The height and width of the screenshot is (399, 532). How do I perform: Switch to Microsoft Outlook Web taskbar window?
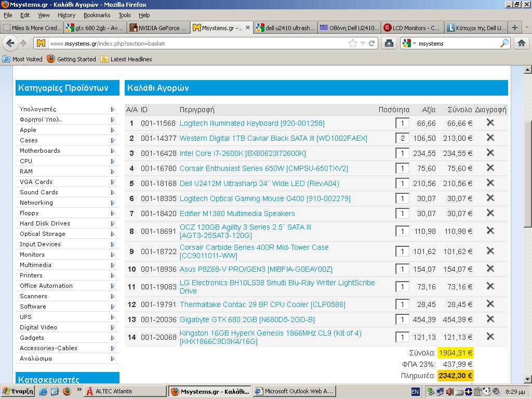coord(295,391)
